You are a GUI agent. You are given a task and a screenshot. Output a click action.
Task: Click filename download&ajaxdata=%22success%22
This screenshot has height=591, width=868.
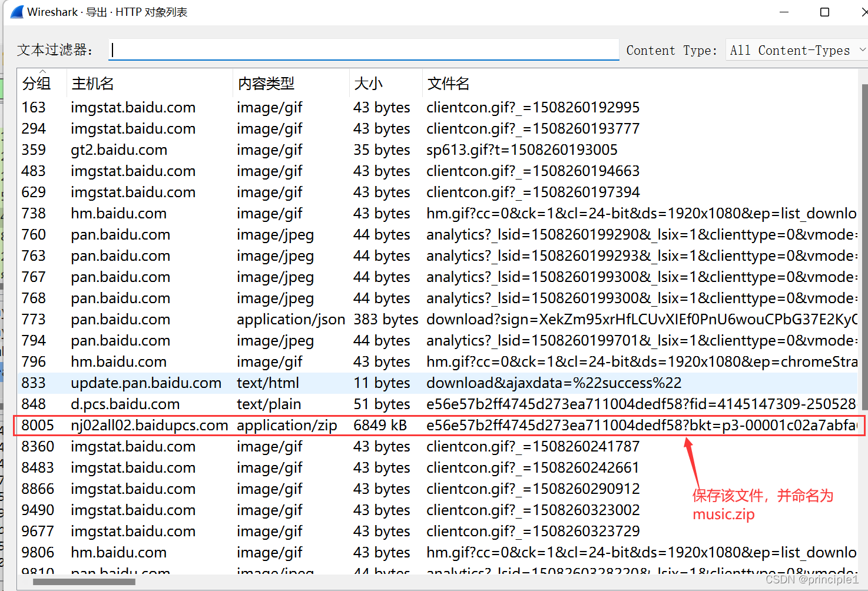point(554,383)
